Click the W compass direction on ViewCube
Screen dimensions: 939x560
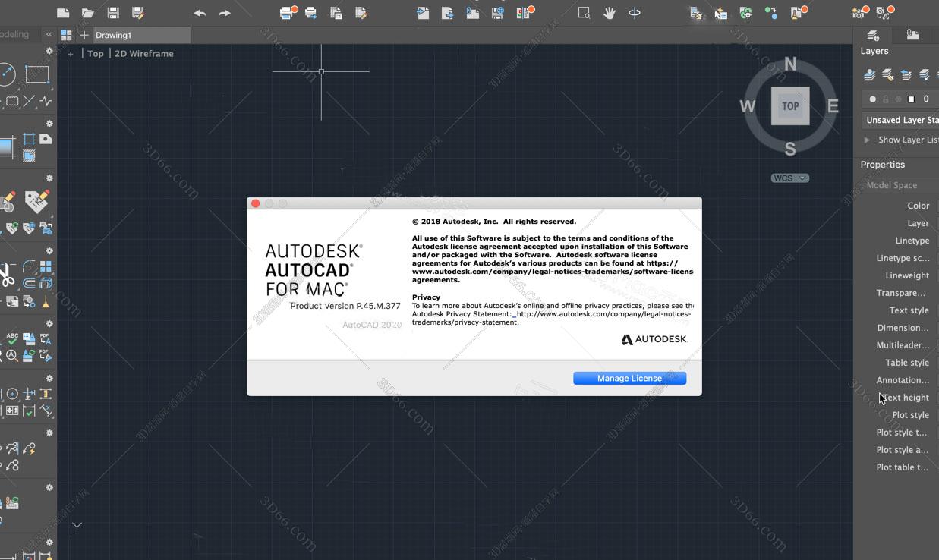[x=748, y=106]
